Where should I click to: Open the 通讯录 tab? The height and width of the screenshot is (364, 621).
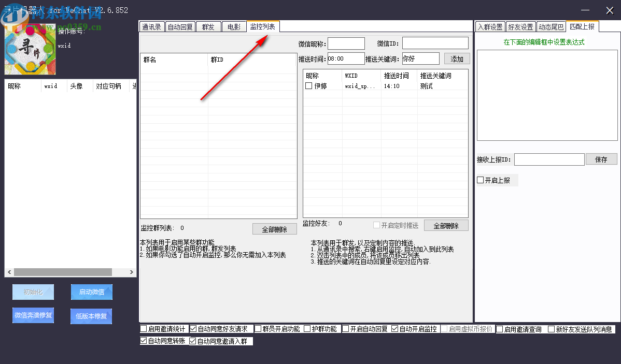pyautogui.click(x=152, y=27)
